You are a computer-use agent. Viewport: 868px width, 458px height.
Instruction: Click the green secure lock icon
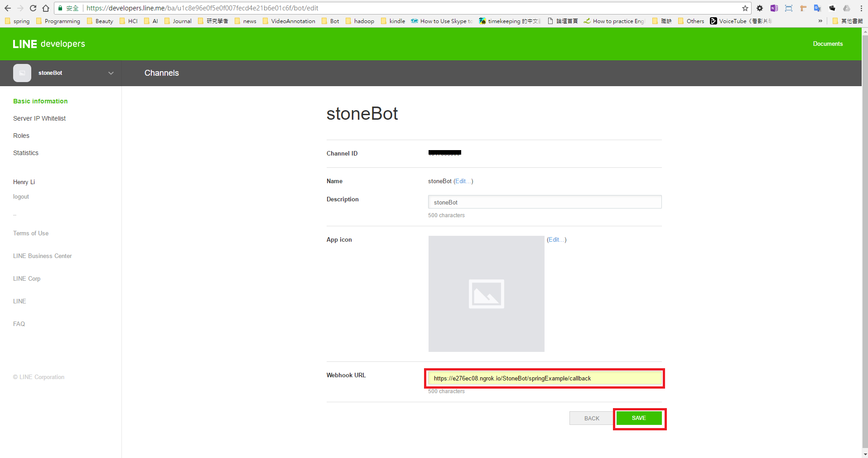[60, 8]
